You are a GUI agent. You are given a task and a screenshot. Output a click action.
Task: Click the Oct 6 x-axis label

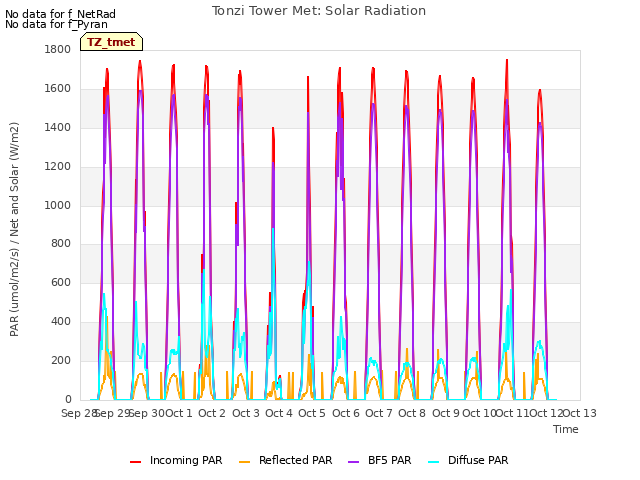pos(346,413)
